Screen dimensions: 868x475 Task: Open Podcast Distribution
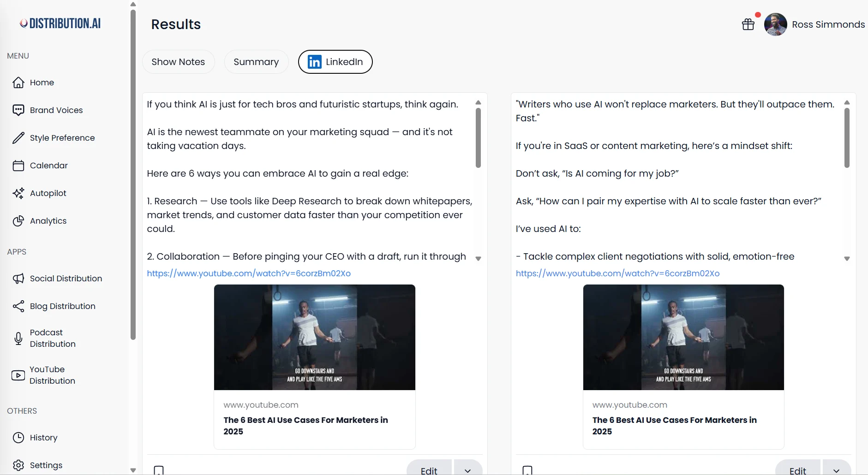pos(52,338)
